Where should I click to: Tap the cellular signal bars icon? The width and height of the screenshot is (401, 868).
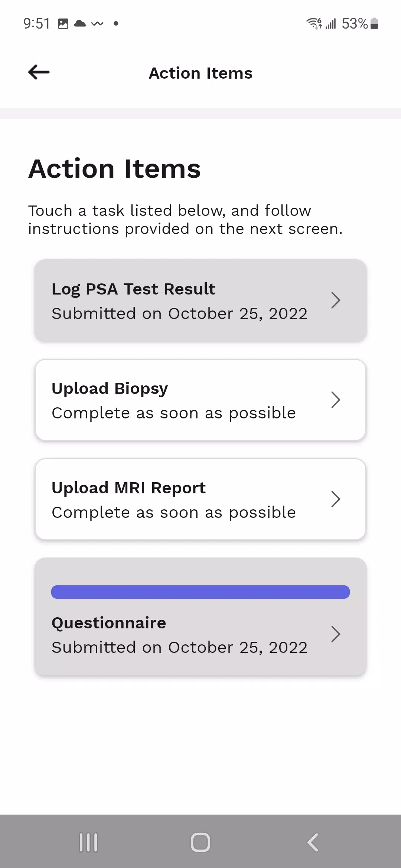331,24
